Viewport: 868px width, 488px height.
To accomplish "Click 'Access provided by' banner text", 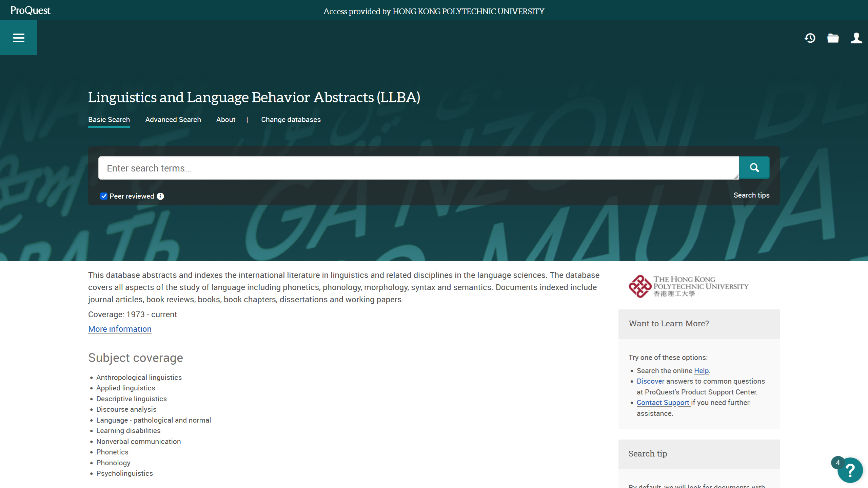I will tap(434, 12).
